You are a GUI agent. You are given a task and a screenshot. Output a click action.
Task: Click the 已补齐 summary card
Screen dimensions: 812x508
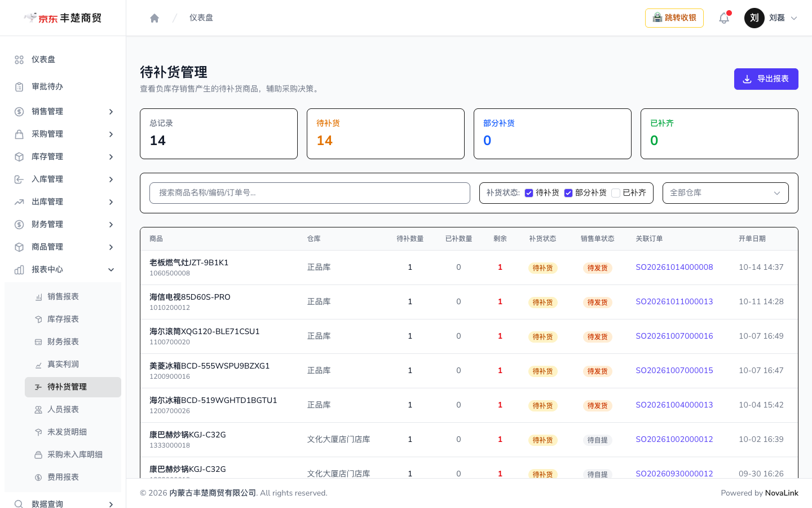tap(720, 134)
